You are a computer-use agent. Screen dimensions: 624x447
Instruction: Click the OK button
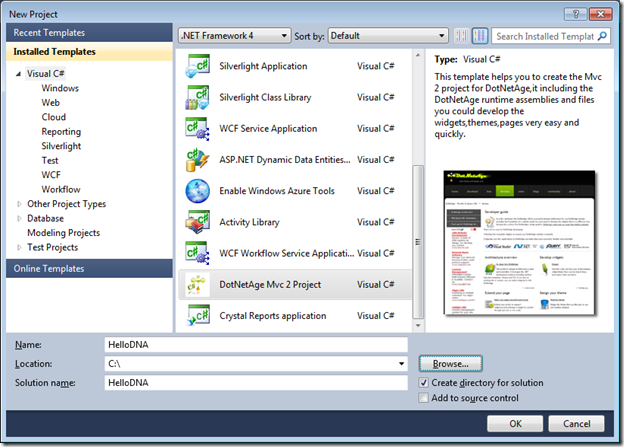coord(515,424)
